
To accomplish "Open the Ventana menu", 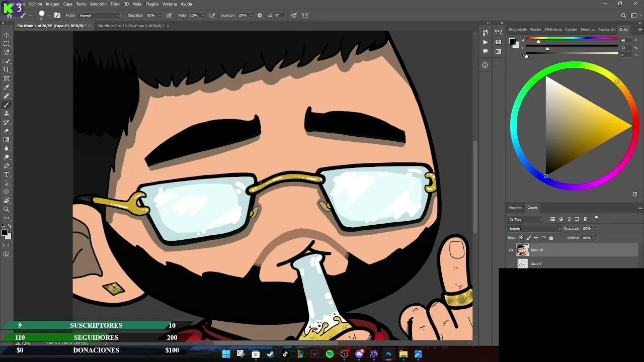I will tap(170, 4).
